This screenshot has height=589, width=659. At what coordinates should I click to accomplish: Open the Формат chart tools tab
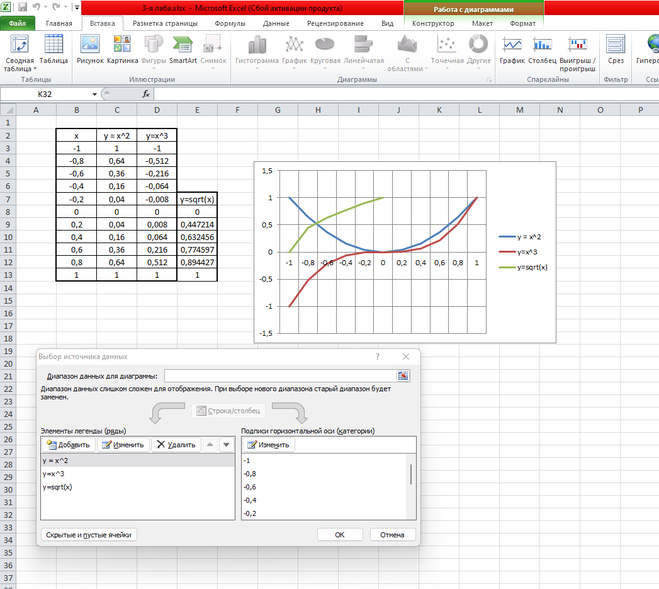tap(522, 24)
